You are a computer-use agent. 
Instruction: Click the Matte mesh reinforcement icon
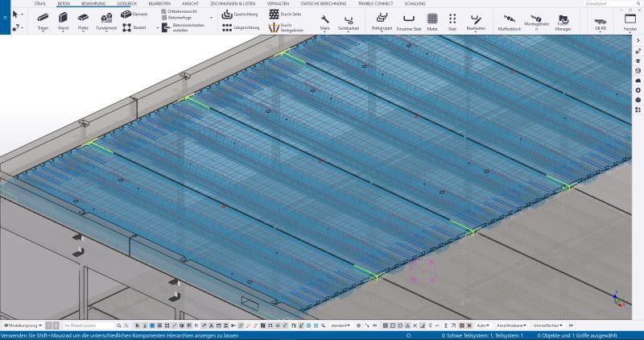(432, 20)
